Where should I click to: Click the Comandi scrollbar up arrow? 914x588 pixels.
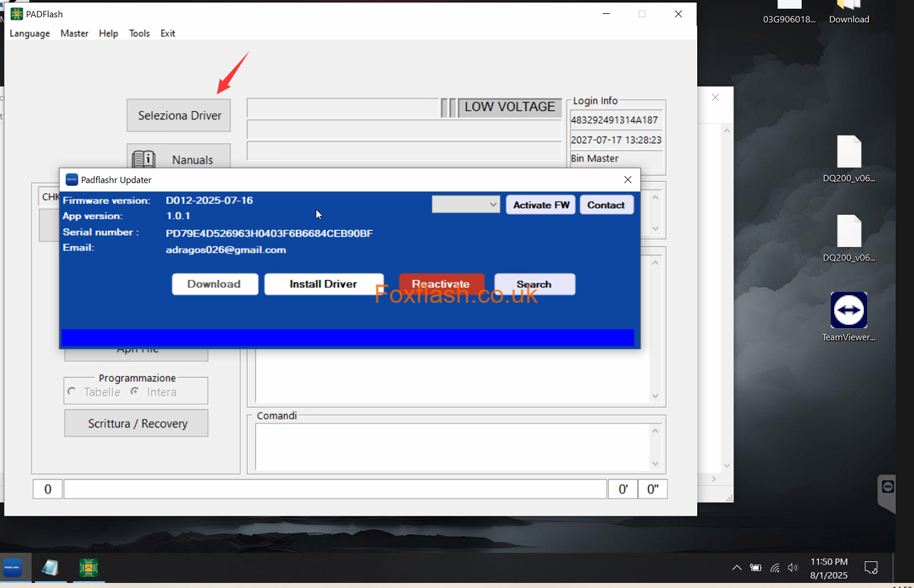click(x=655, y=431)
